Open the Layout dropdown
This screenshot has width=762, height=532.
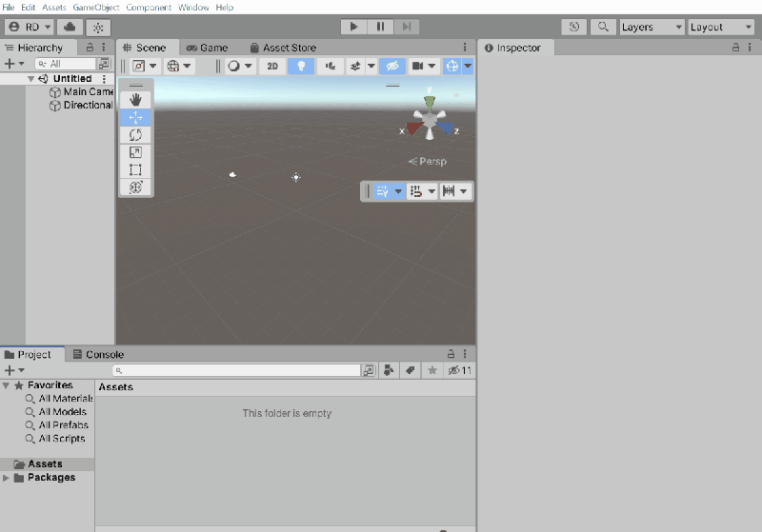coord(721,28)
